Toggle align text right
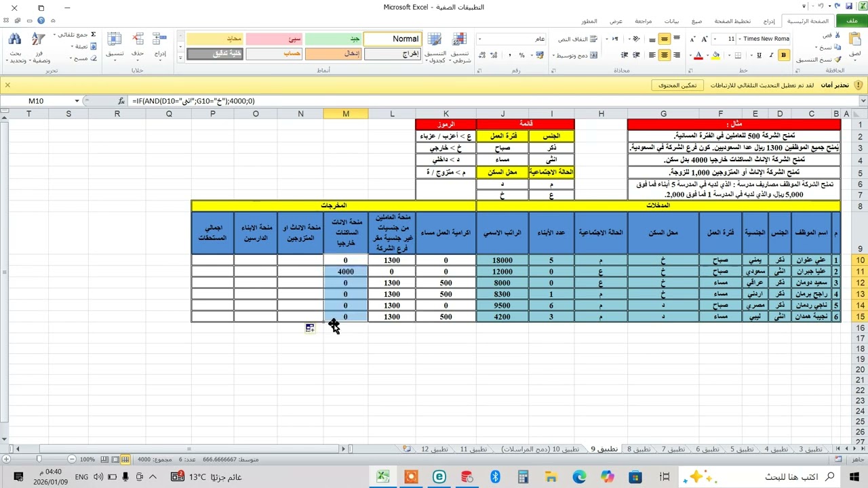868x488 pixels. (676, 55)
